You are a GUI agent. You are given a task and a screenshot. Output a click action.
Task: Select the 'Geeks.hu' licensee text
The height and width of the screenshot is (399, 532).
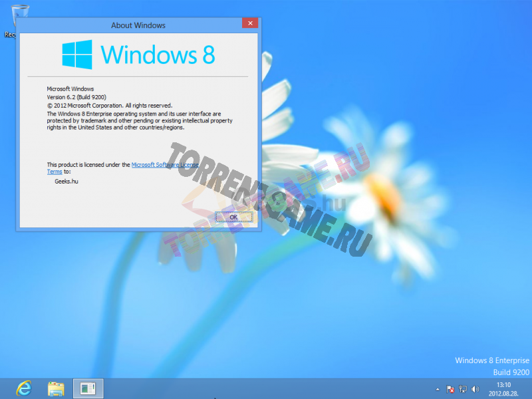click(66, 181)
